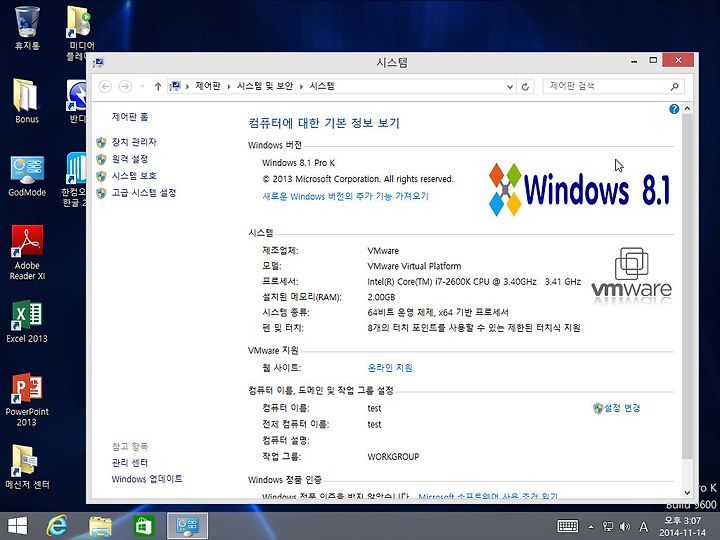720x540 pixels.
Task: Click the Windows 8.1 Pro K edition text
Action: click(298, 163)
